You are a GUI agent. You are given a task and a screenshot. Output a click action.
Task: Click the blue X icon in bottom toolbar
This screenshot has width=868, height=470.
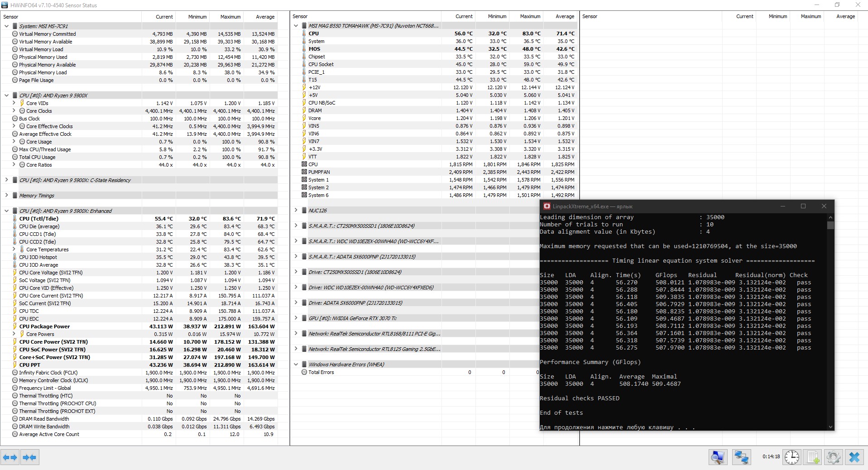click(854, 457)
